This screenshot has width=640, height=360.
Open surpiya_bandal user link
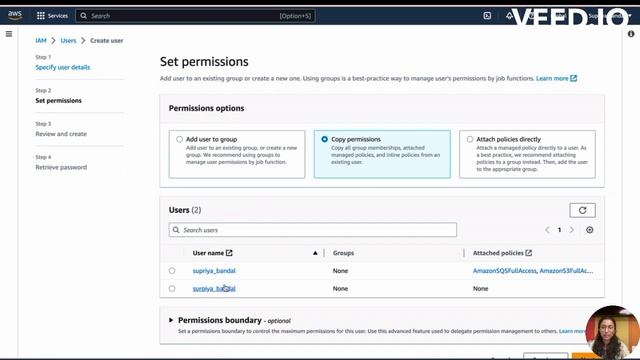214,289
